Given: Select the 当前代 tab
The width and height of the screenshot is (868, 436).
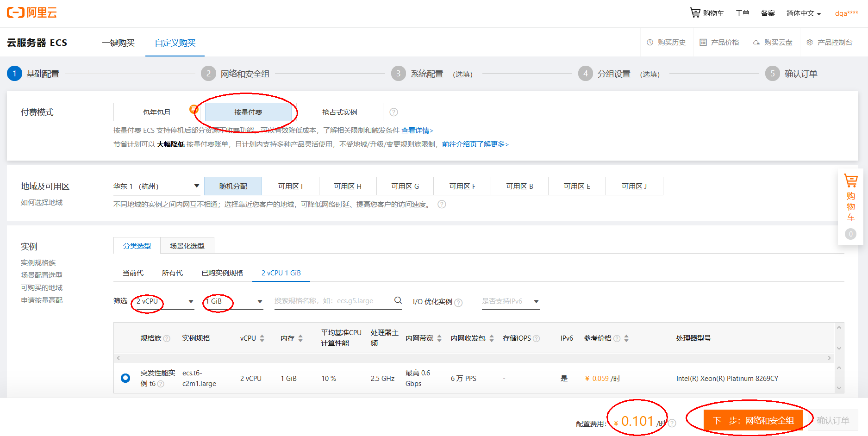Looking at the screenshot, I should coord(133,273).
